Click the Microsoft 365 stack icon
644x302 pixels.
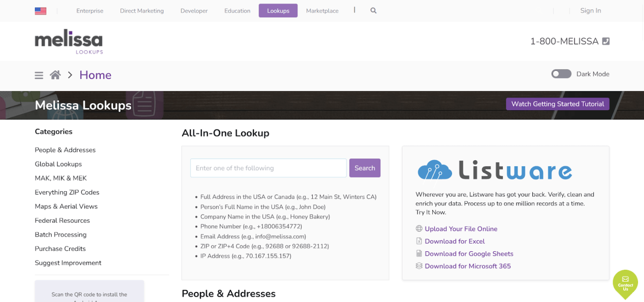pos(419,266)
